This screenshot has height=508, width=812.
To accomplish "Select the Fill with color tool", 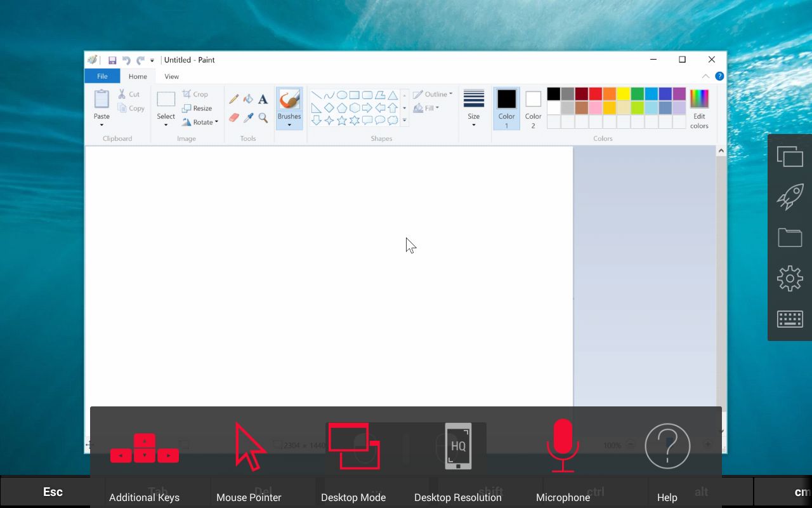I will (247, 98).
